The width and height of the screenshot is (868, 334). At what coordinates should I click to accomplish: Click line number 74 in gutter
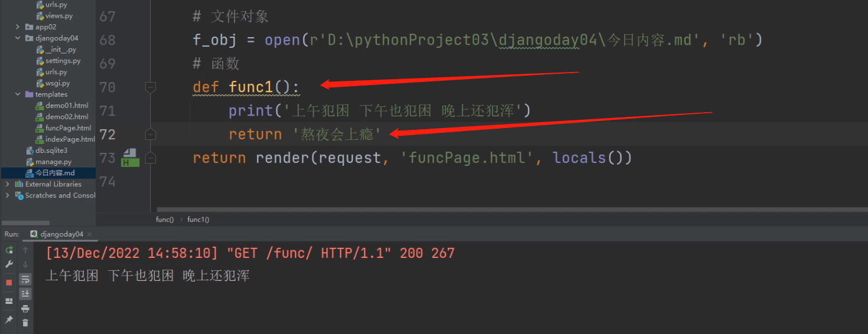tap(108, 182)
